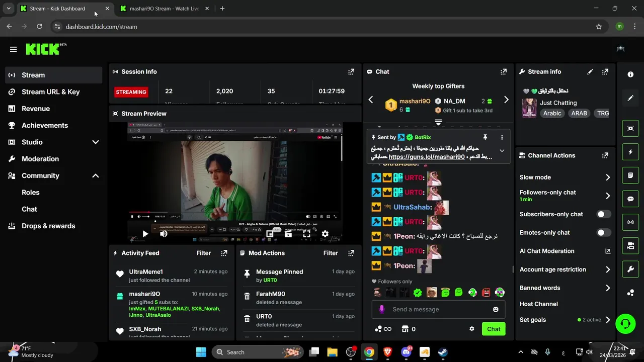Viewport: 644px width, 362px height.
Task: Pop out the Chat panel
Action: [504, 72]
